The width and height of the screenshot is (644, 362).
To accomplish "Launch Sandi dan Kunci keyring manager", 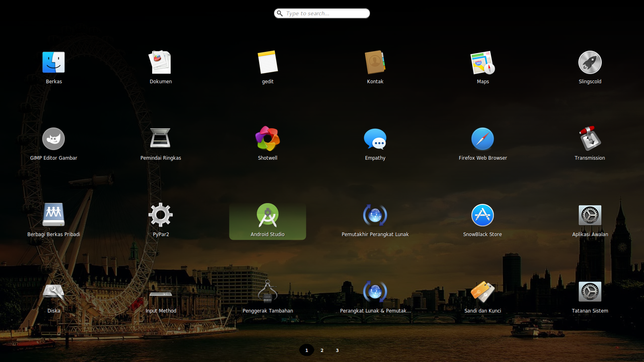I will tap(483, 291).
